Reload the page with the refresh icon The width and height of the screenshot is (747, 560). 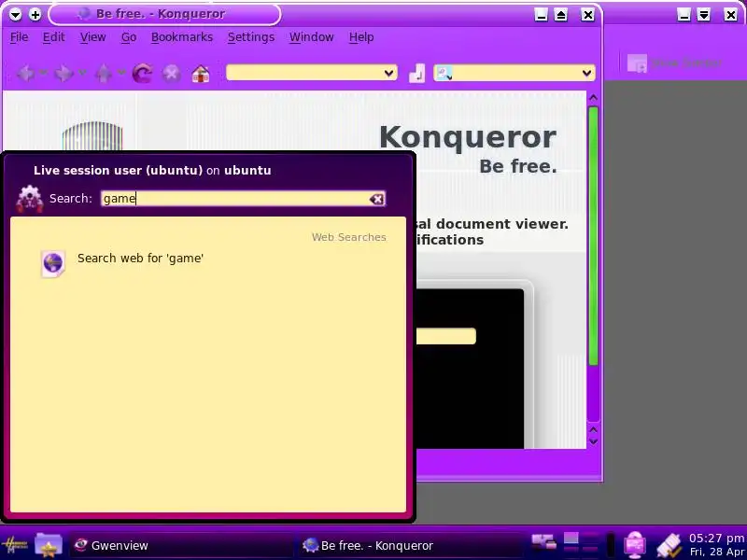coord(142,74)
